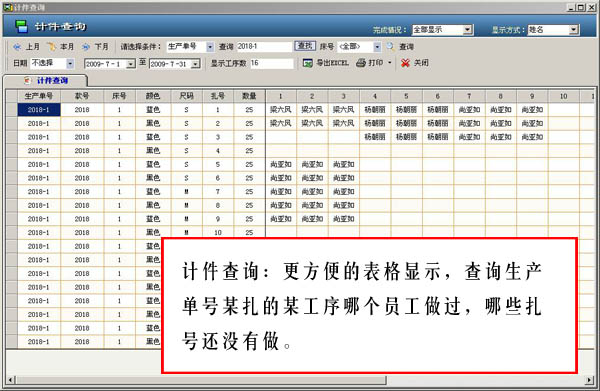This screenshot has width=600, height=391.
Task: Open the 生产单号 condition dropdown
Action: tap(210, 47)
